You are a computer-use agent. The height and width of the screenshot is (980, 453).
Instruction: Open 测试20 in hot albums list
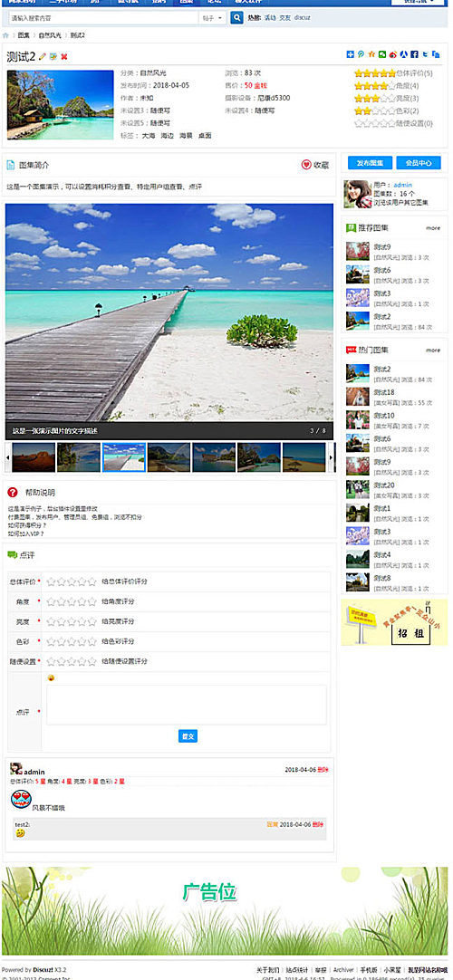point(383,485)
